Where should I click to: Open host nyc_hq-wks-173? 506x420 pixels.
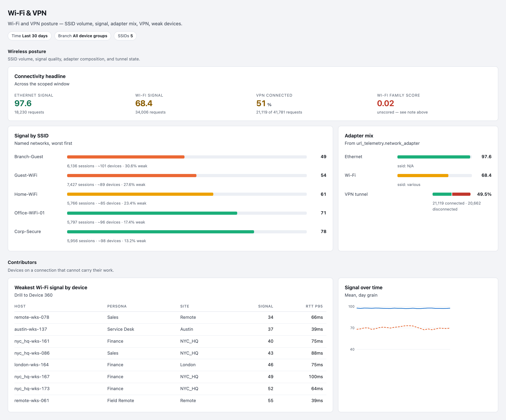(32, 389)
